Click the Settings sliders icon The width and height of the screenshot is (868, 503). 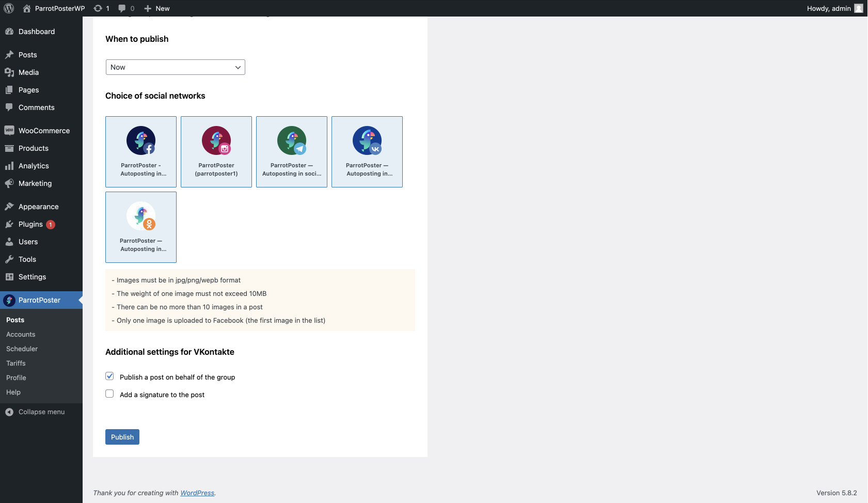9,277
